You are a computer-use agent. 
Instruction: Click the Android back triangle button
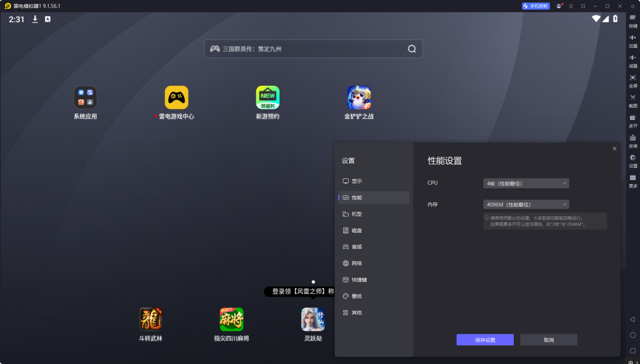click(x=632, y=319)
